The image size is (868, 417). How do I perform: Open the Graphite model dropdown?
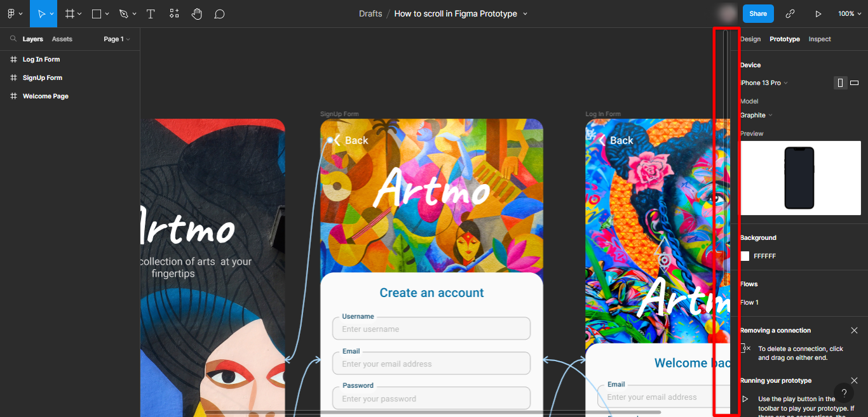755,115
